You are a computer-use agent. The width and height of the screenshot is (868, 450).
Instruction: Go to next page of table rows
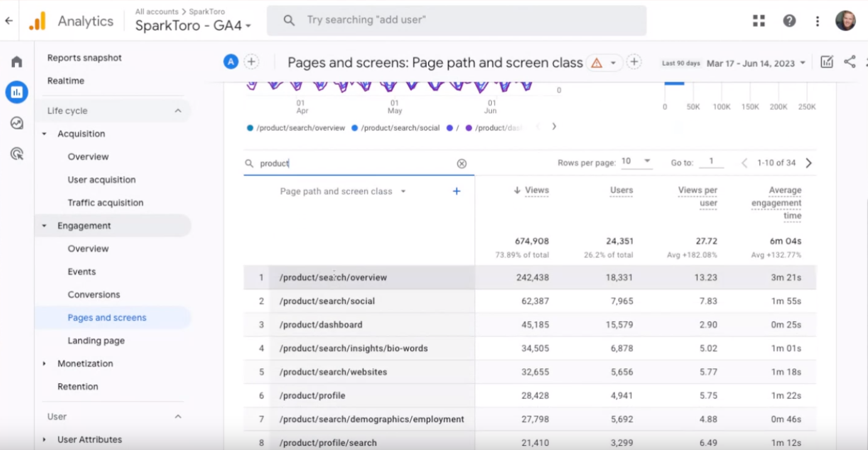pyautogui.click(x=808, y=163)
